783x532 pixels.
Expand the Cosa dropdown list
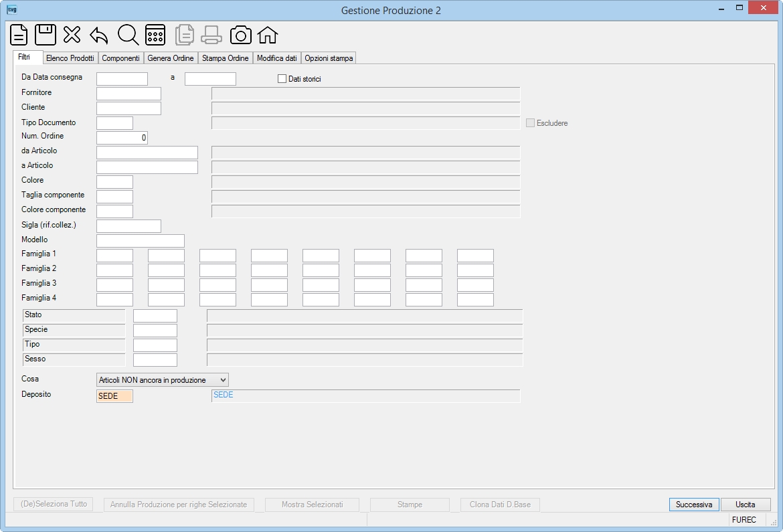pos(163,380)
